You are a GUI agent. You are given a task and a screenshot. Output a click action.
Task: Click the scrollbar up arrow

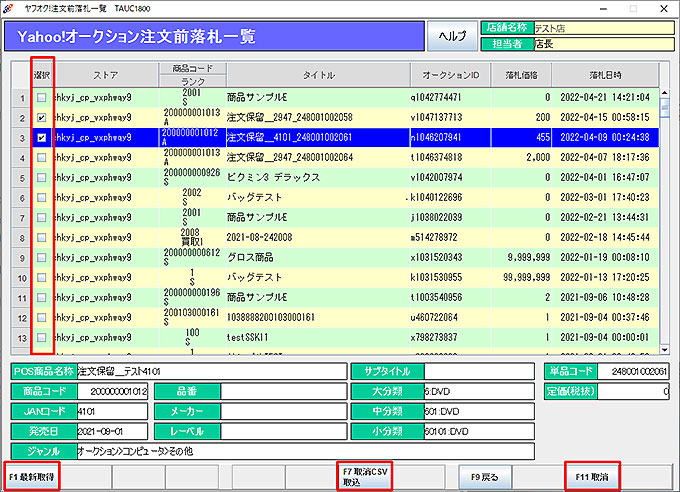(x=662, y=68)
